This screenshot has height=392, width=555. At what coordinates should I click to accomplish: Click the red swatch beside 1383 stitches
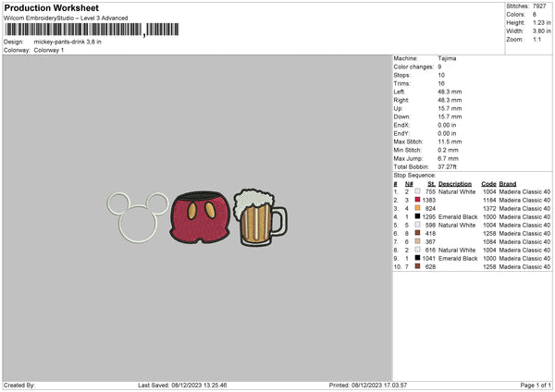417,200
